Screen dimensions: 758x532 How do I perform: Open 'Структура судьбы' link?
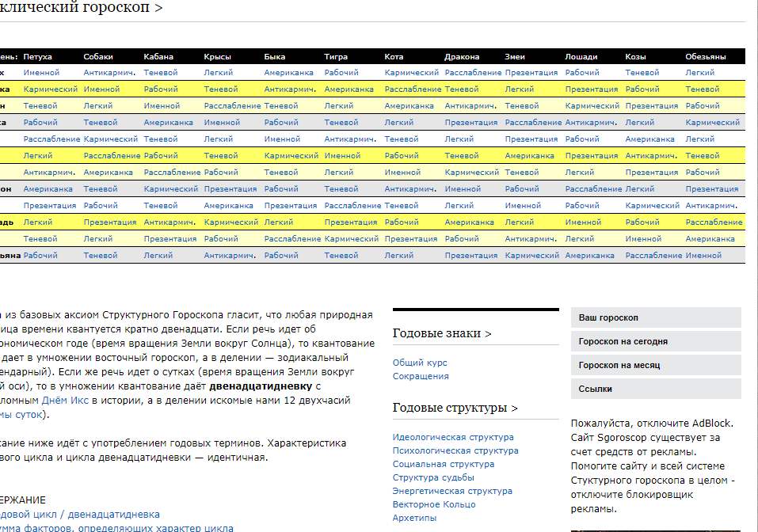pyautogui.click(x=433, y=477)
